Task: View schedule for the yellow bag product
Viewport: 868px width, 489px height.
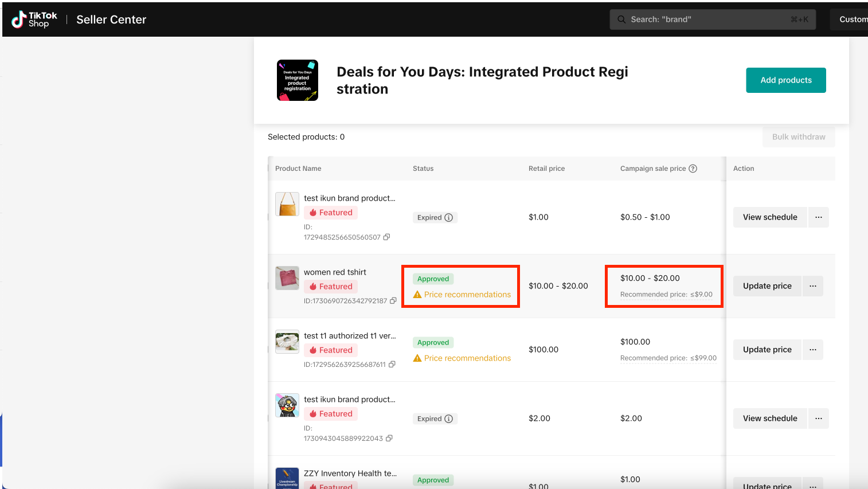Action: pyautogui.click(x=769, y=217)
